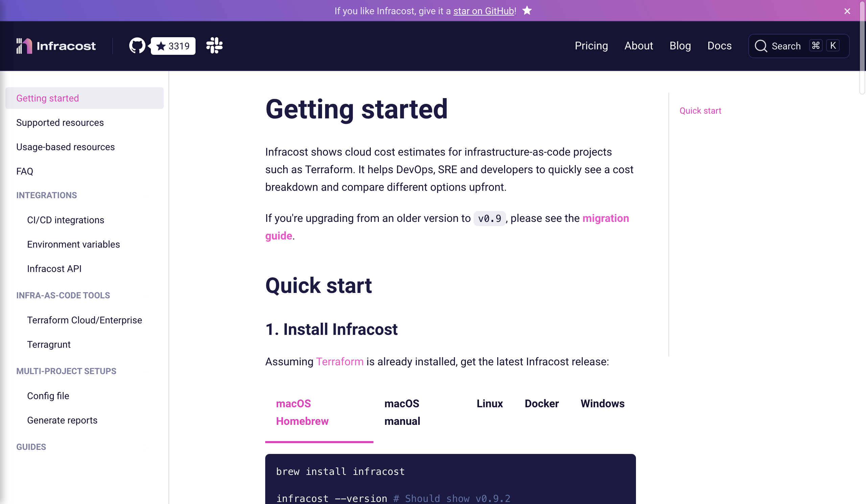Open the Slack community icon
Image resolution: width=866 pixels, height=504 pixels.
pos(214,46)
